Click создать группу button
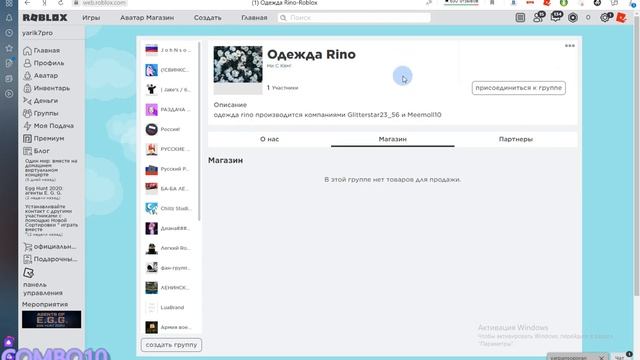 171,345
